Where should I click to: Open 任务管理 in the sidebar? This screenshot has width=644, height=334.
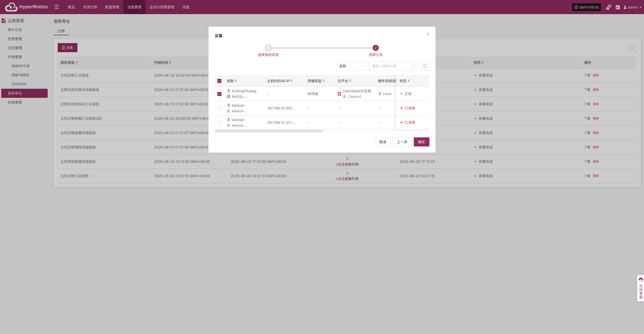(15, 39)
